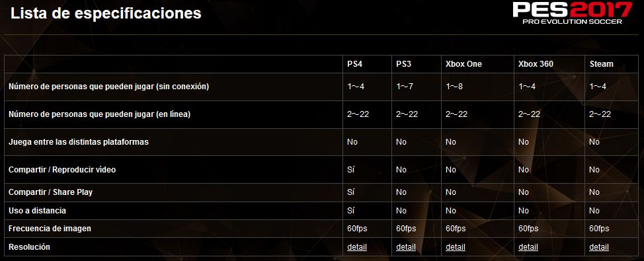
Task: Open the Steam resolution detail link
Action: pos(599,247)
